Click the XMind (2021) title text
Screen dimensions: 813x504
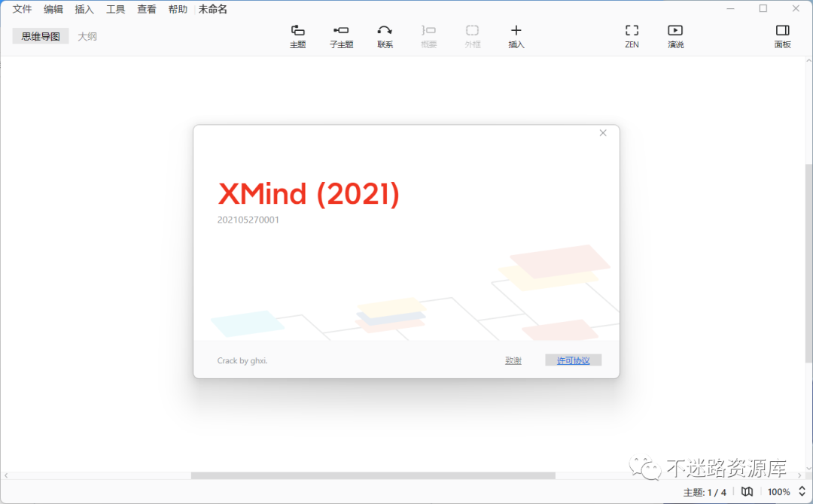click(309, 194)
